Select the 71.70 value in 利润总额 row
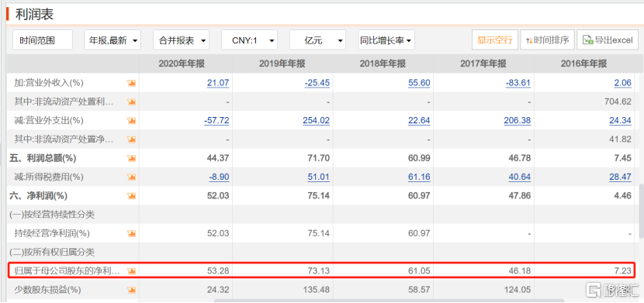 319,158
